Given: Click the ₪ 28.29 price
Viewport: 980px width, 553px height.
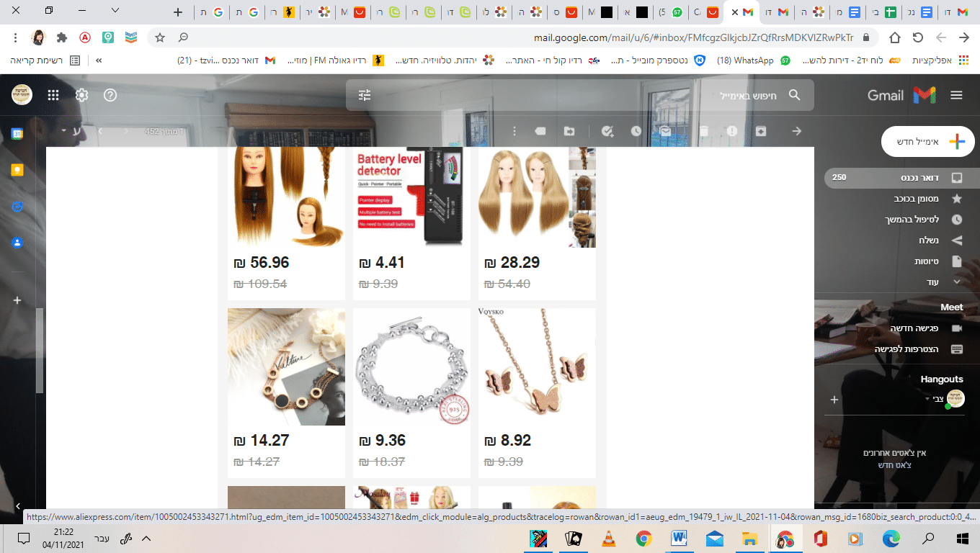Looking at the screenshot, I should tap(512, 263).
